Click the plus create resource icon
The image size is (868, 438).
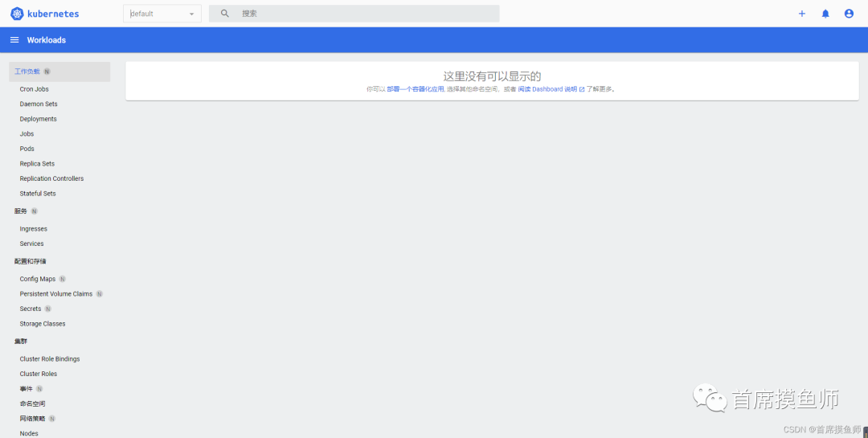[801, 14]
